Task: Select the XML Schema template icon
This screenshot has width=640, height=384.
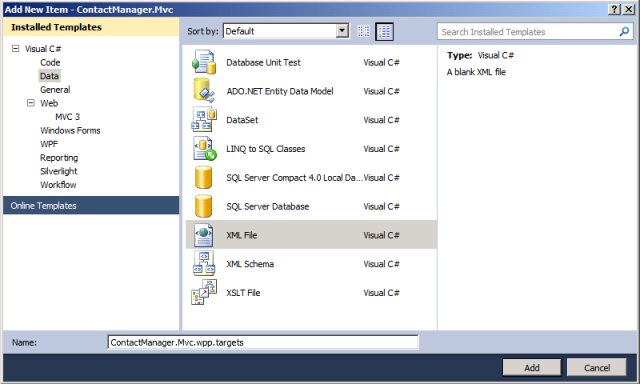Action: click(204, 264)
